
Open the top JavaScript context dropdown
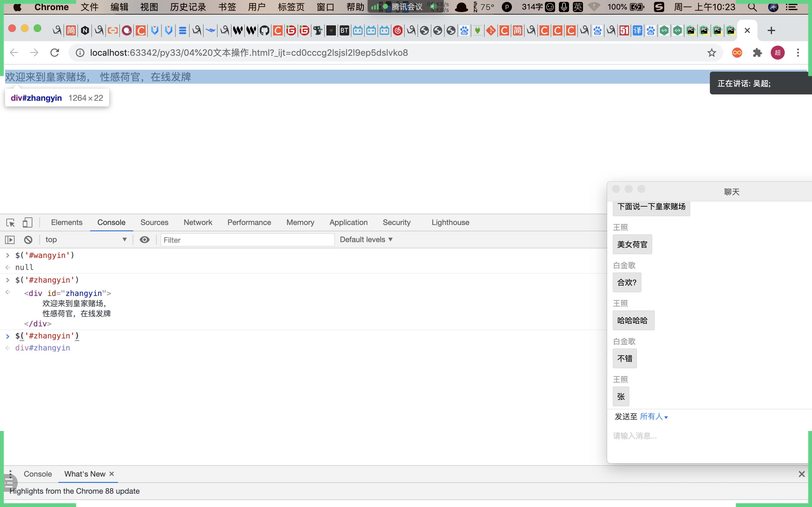(86, 240)
